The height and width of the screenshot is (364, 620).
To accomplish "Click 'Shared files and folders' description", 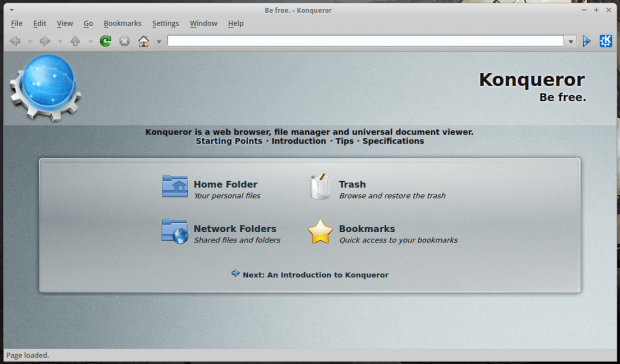I will [x=237, y=240].
